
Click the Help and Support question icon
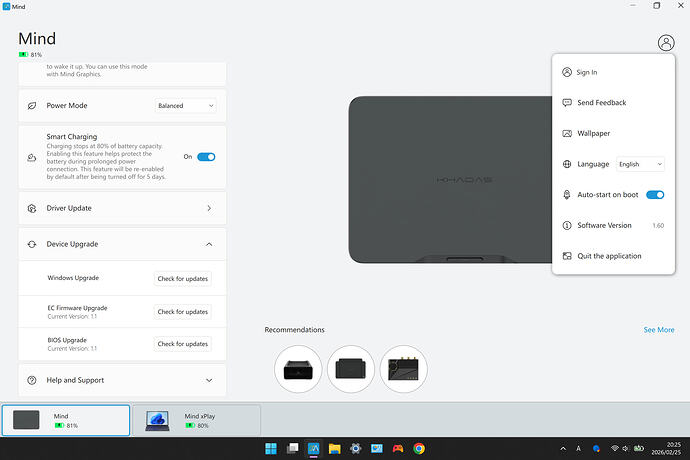click(x=32, y=380)
